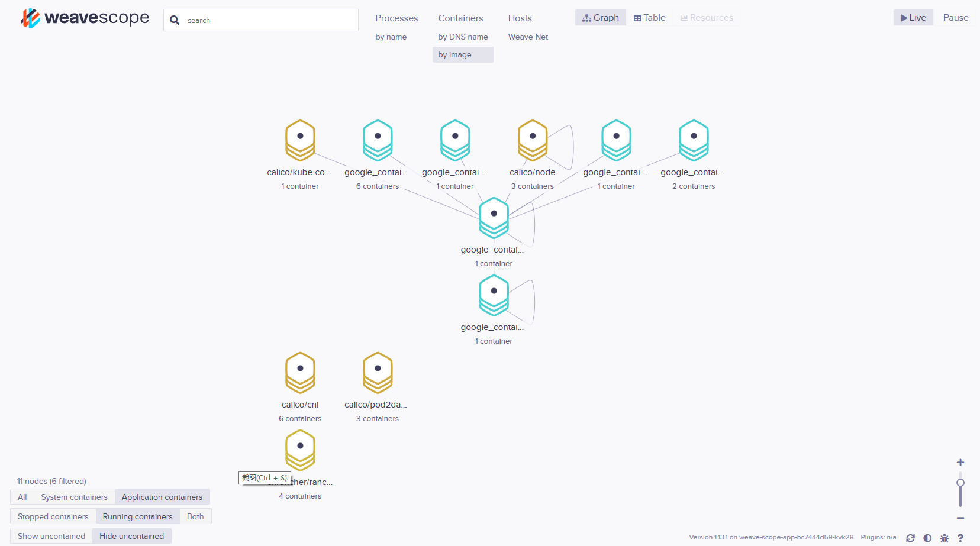Select the rancher node with 4 containers
This screenshot has width=980, height=546.
pos(300,450)
